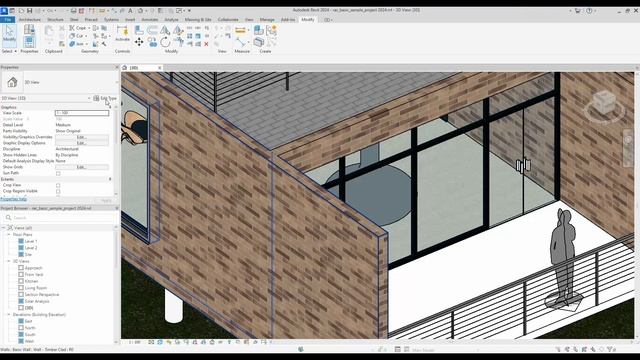
Task: Click the View Scale value field
Action: click(x=82, y=113)
